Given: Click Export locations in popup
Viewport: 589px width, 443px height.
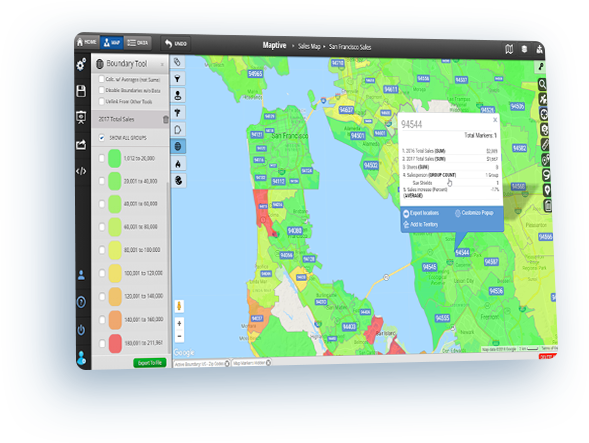Looking at the screenshot, I should (421, 213).
